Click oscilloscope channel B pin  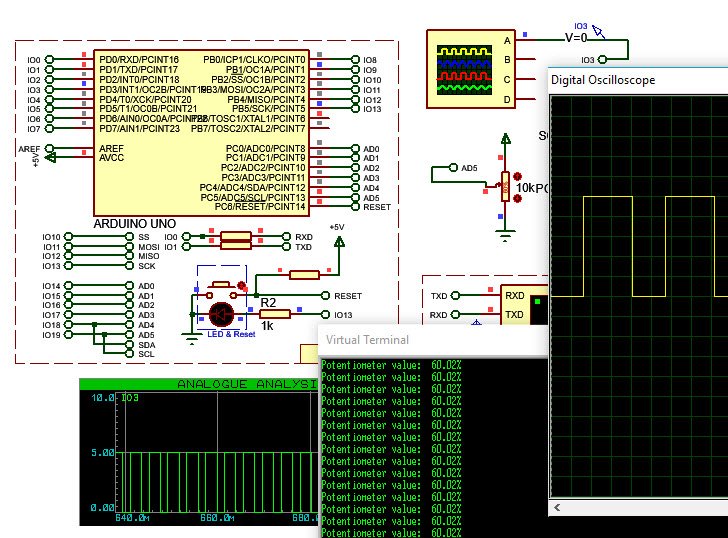click(526, 59)
